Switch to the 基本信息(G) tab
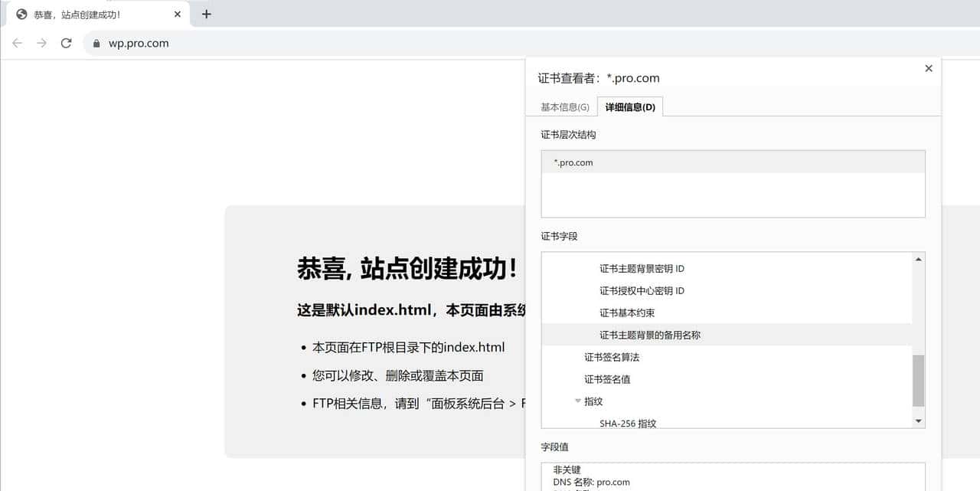Viewport: 980px width, 491px height. [563, 106]
